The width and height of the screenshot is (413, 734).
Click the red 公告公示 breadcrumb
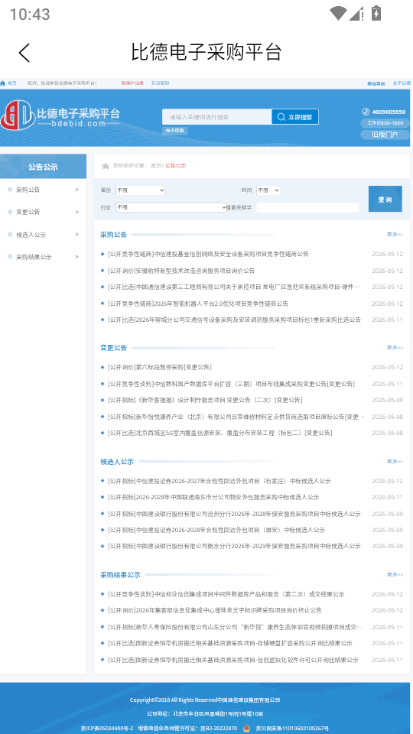click(175, 166)
